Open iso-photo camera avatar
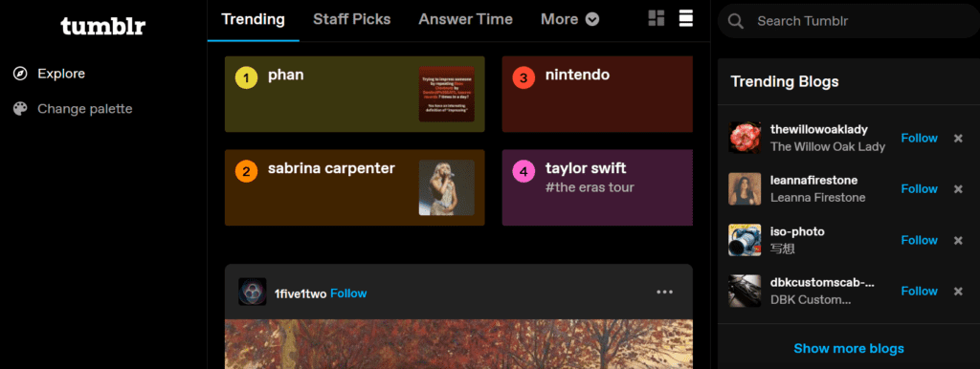This screenshot has width=980, height=369. [x=745, y=240]
